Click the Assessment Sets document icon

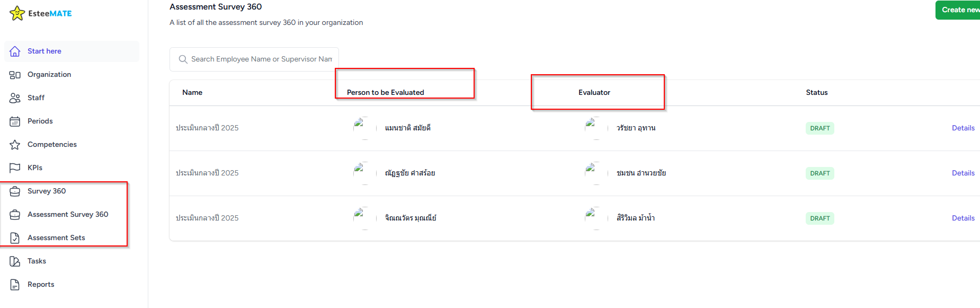tap(15, 237)
